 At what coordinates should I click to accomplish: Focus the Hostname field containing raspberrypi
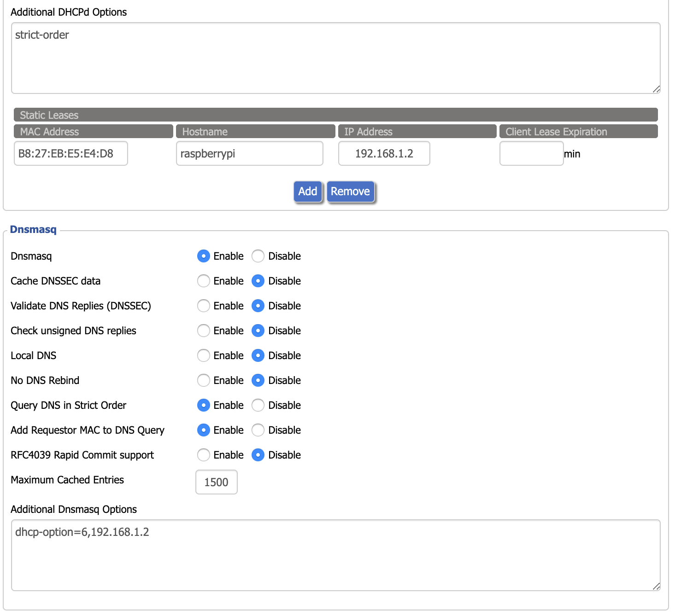[250, 153]
